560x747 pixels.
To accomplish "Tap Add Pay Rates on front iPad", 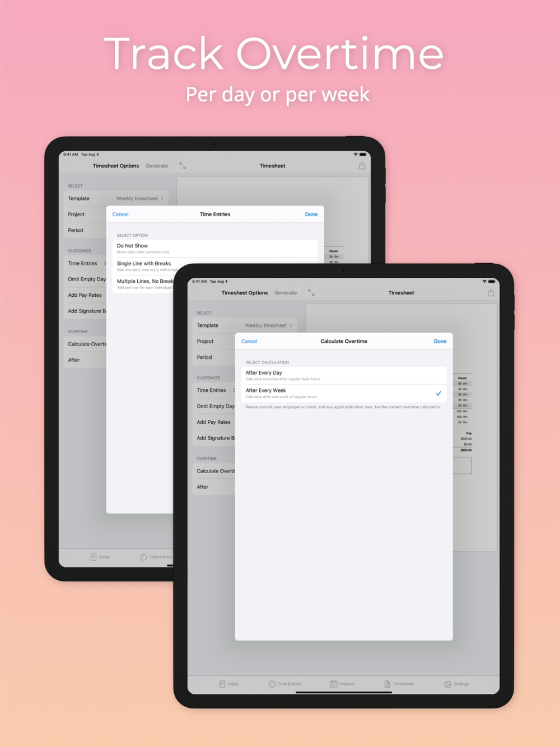I will [x=214, y=422].
